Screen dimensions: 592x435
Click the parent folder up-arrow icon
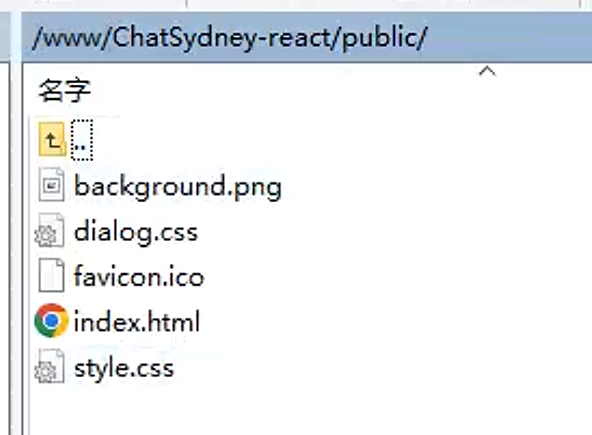click(52, 139)
